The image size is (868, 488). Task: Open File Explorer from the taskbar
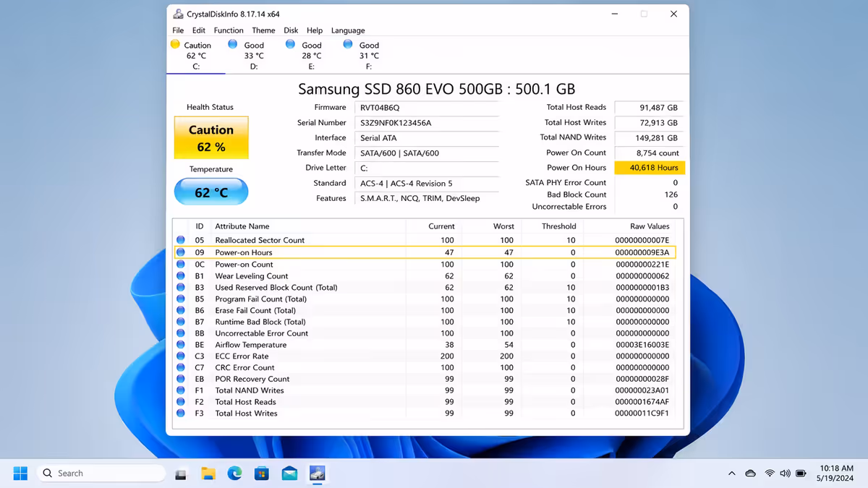pyautogui.click(x=208, y=474)
